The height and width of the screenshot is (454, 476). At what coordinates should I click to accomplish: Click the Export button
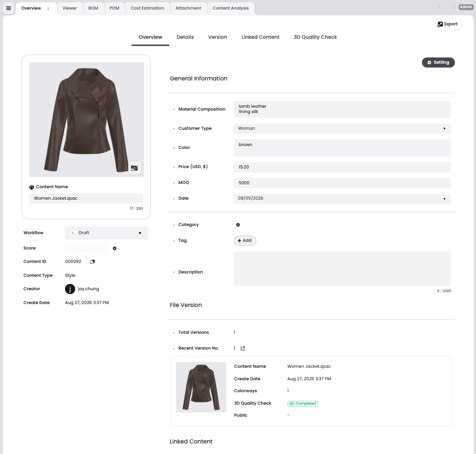tap(448, 24)
